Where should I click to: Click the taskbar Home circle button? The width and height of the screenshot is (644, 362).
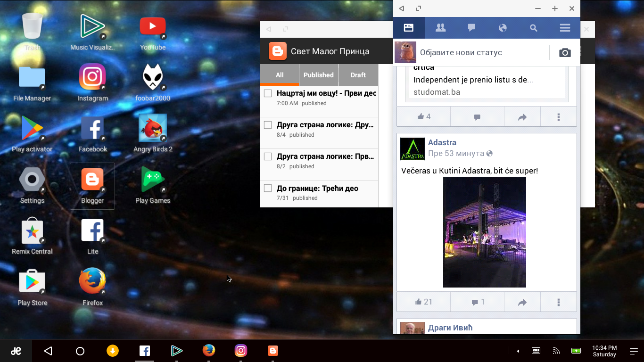(x=80, y=351)
